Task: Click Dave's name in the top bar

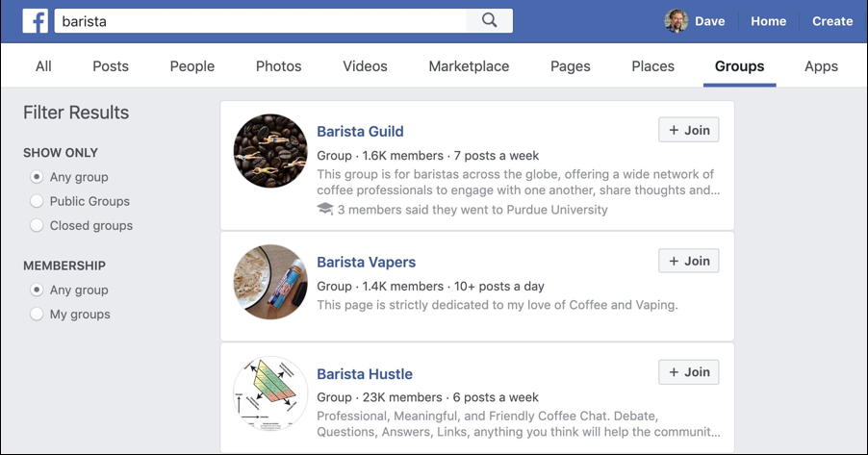Action: (x=709, y=21)
